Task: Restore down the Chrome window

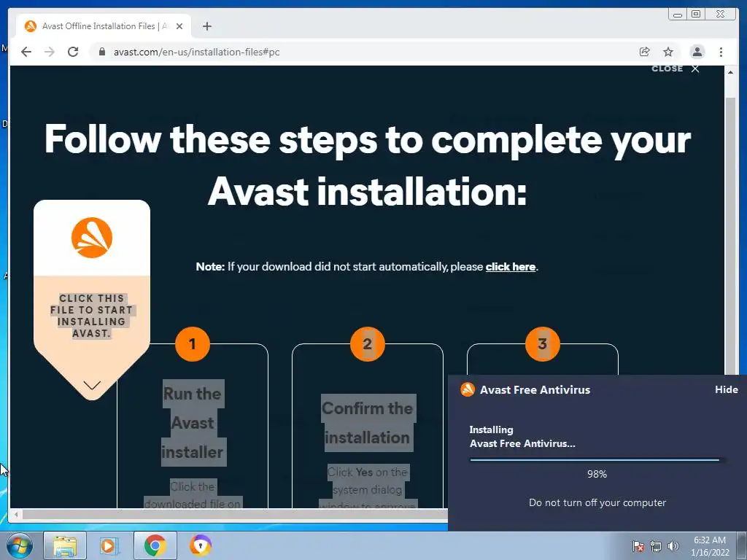Action: point(696,15)
